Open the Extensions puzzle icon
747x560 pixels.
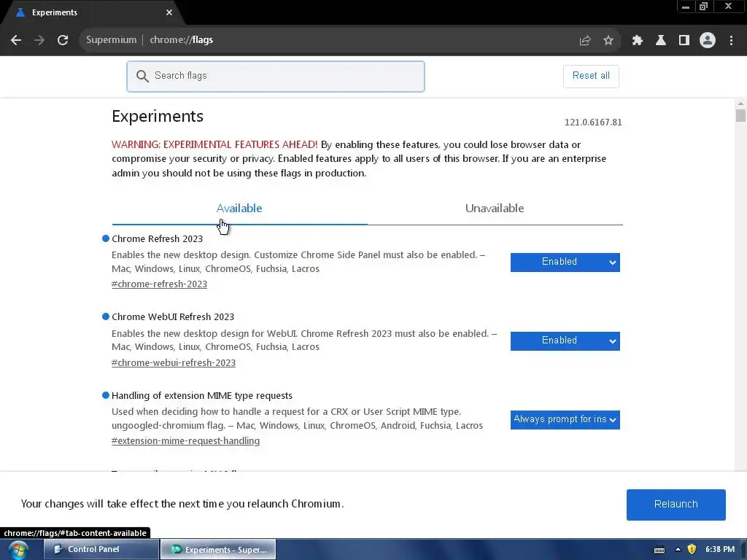point(638,41)
